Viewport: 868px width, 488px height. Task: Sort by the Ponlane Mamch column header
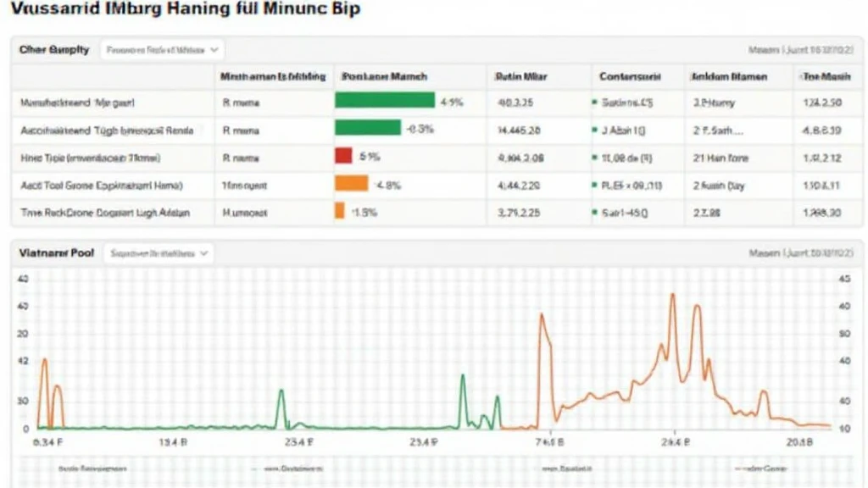(x=384, y=76)
